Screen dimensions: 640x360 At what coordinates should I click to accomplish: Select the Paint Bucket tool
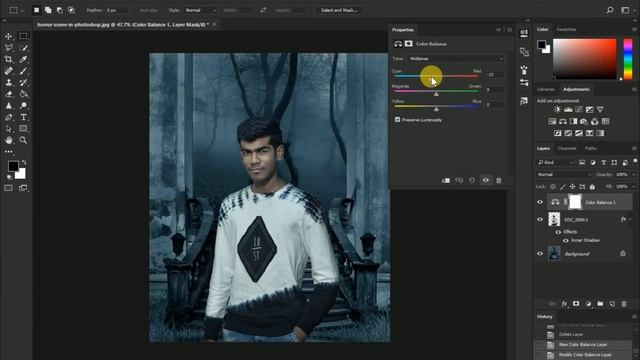23,94
